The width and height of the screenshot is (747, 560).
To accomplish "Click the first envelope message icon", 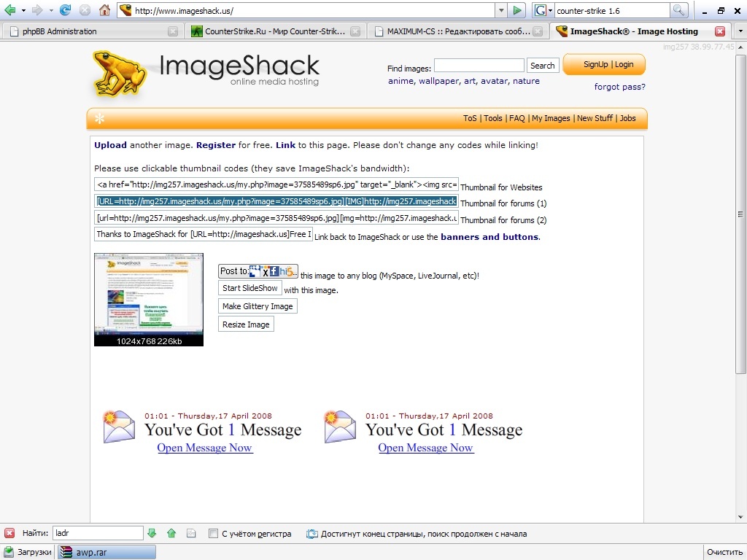I will [118, 427].
